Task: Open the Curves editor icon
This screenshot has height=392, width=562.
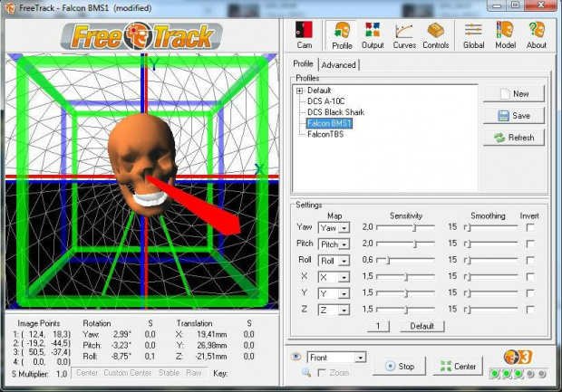Action: 403,34
